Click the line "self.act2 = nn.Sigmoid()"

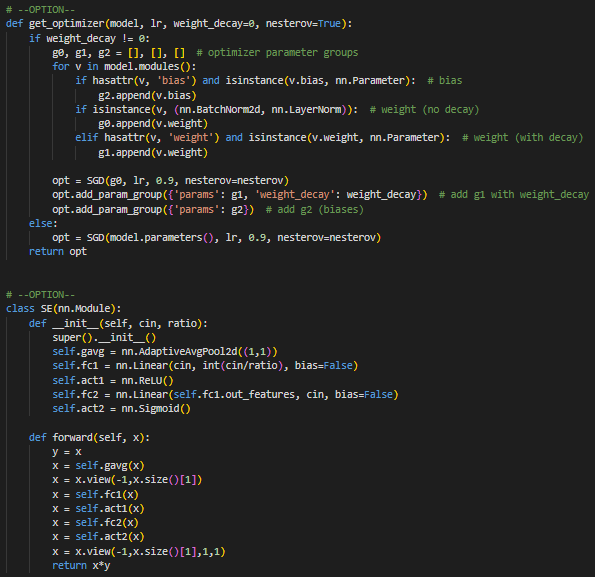pyautogui.click(x=121, y=409)
